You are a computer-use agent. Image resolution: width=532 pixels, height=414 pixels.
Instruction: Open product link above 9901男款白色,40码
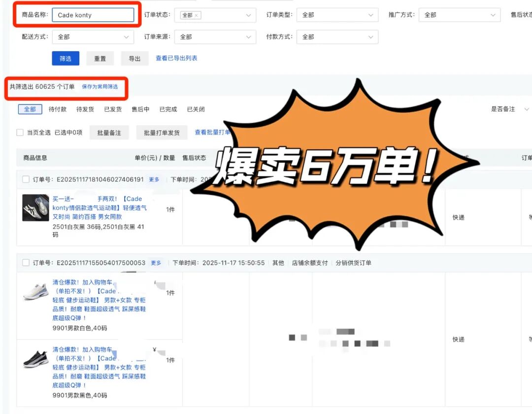[99, 300]
